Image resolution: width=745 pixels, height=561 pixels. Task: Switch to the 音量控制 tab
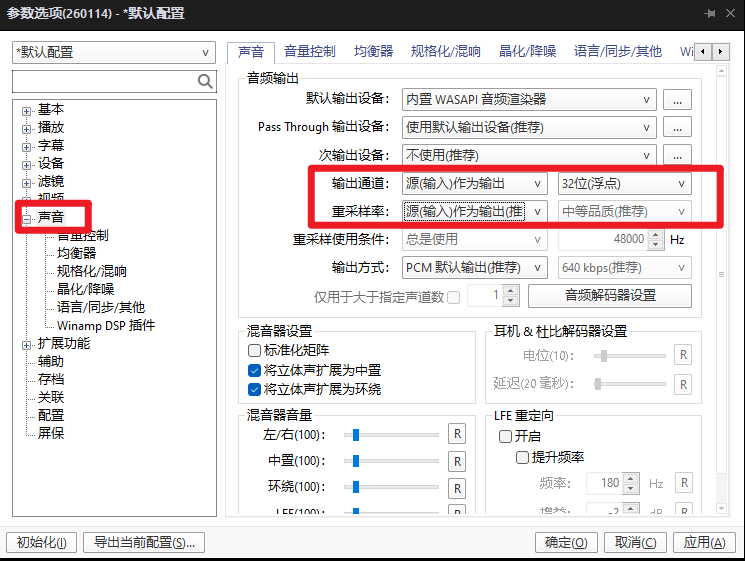point(310,51)
